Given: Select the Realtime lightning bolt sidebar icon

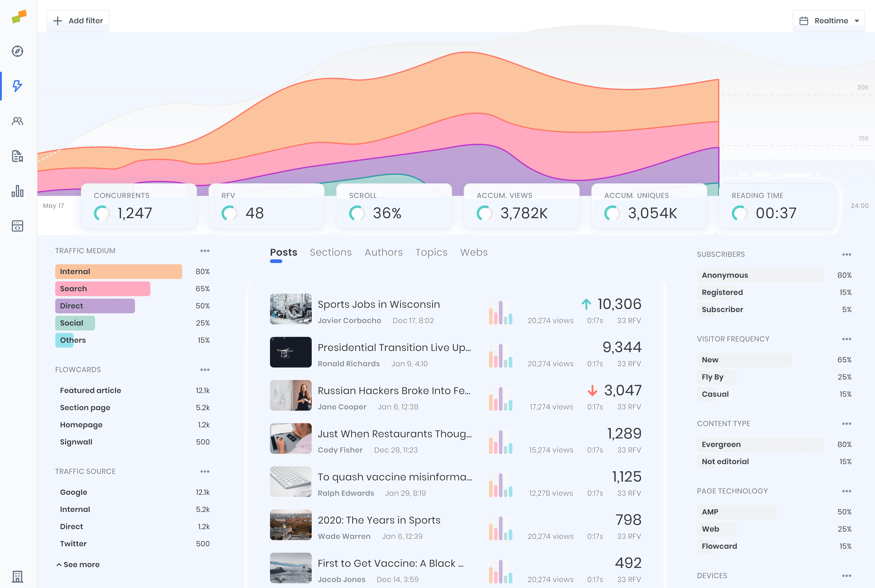Looking at the screenshot, I should [17, 86].
